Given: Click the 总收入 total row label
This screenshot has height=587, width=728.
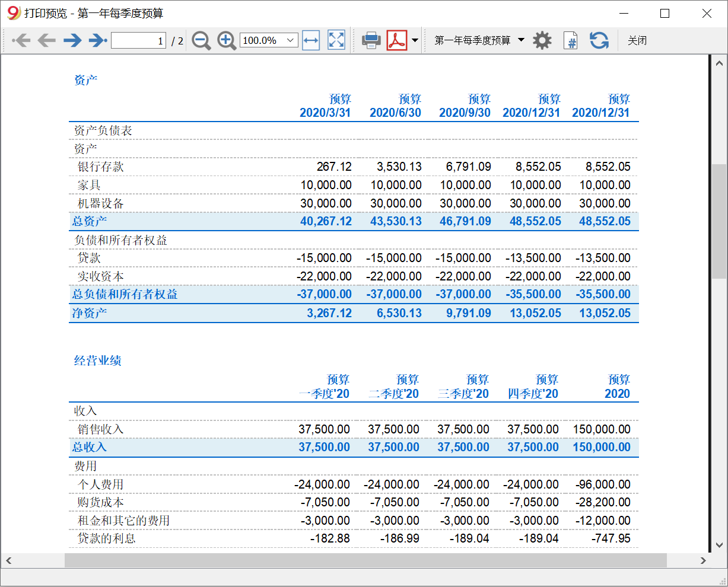Looking at the screenshot, I should point(90,447).
